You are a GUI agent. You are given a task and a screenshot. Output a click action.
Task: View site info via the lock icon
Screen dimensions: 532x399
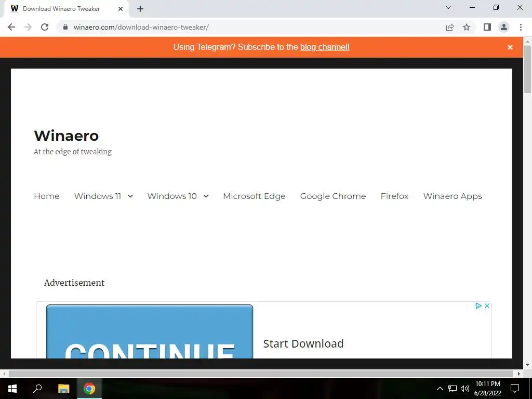65,27
